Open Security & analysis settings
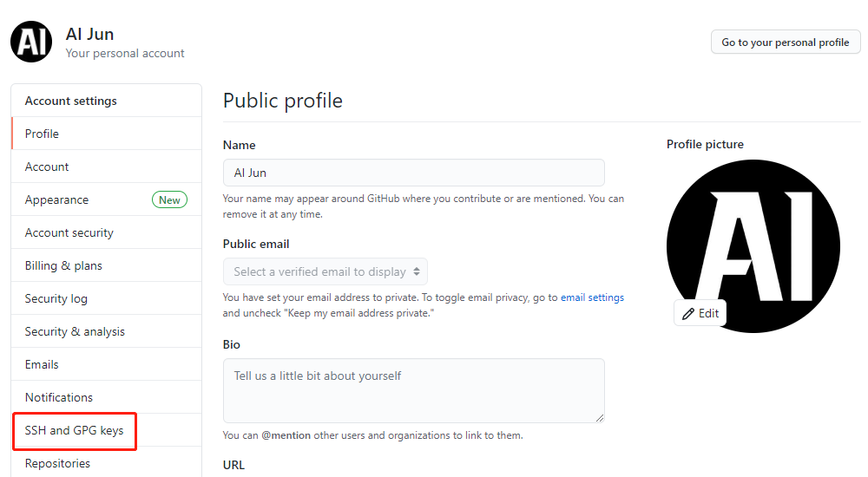Viewport: 868px width, 477px height. pyautogui.click(x=75, y=331)
